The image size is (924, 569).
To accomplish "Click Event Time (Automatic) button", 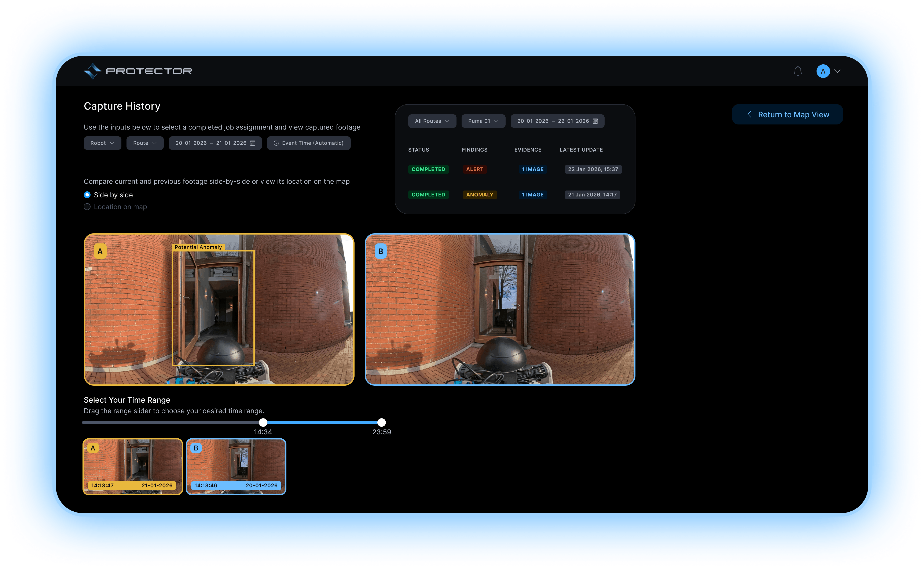I will point(309,143).
